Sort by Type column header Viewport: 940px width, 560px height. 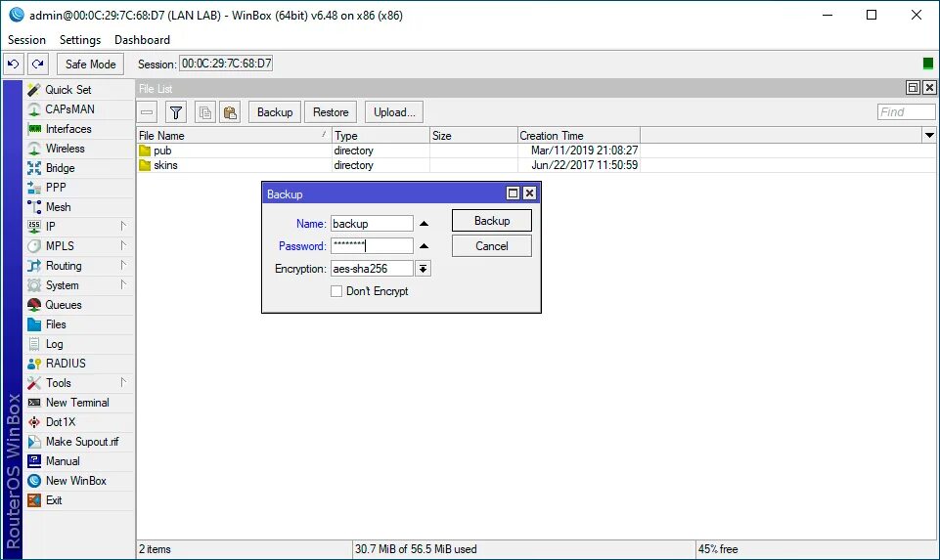(x=380, y=136)
